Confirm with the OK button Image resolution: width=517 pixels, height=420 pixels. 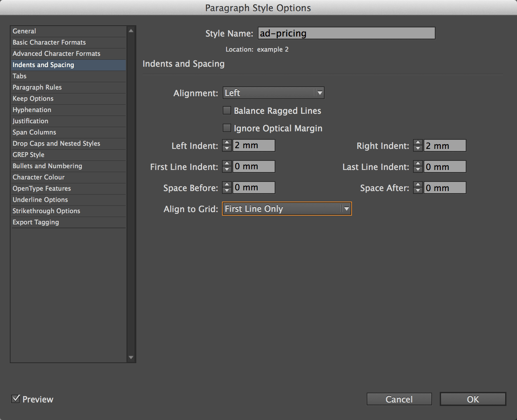click(473, 399)
